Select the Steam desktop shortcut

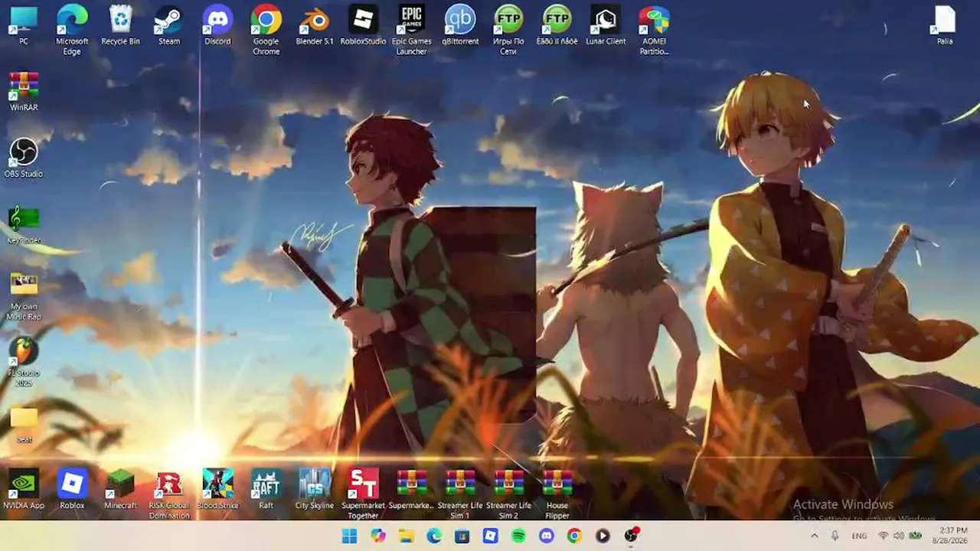(169, 25)
